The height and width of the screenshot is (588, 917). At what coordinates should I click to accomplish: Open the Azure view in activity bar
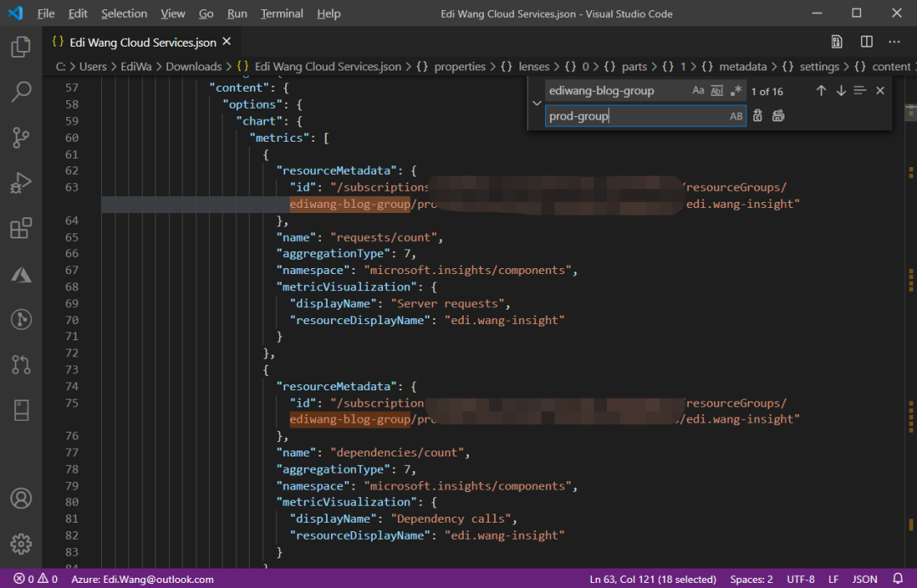[x=21, y=274]
